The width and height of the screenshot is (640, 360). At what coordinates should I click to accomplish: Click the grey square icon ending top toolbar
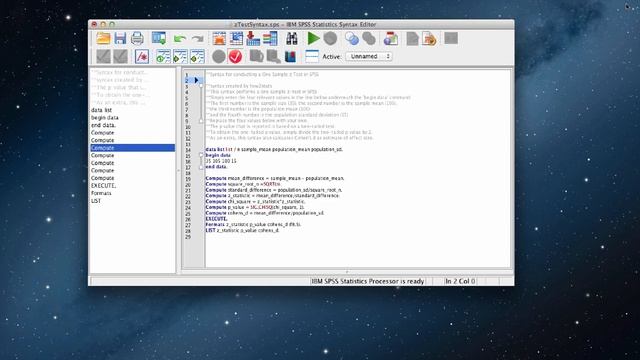pyautogui.click(x=451, y=38)
